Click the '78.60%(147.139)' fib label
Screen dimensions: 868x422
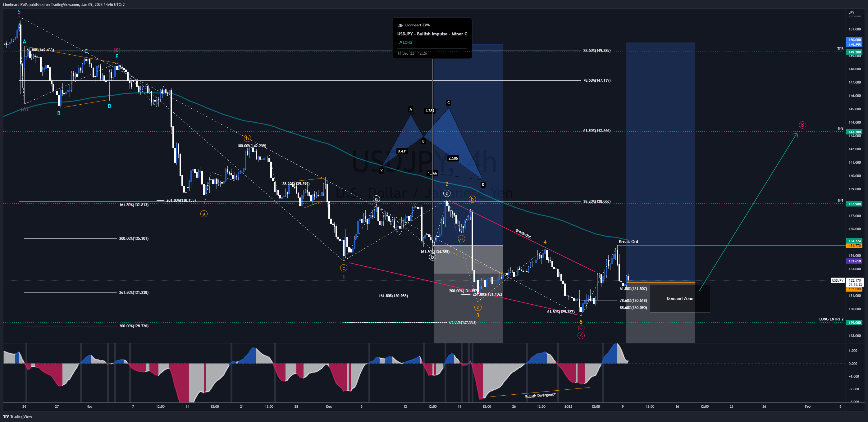pos(597,80)
